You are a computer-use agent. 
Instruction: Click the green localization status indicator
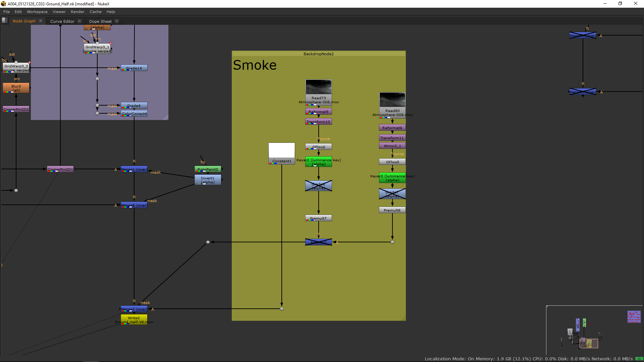tap(639, 359)
